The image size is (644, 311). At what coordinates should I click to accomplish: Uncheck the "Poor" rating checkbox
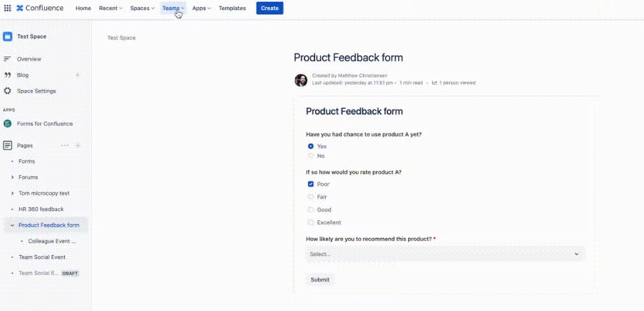[x=311, y=184]
